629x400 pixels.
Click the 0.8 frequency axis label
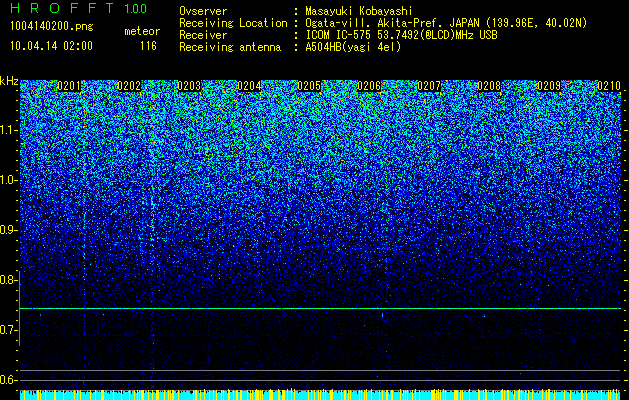(8, 280)
